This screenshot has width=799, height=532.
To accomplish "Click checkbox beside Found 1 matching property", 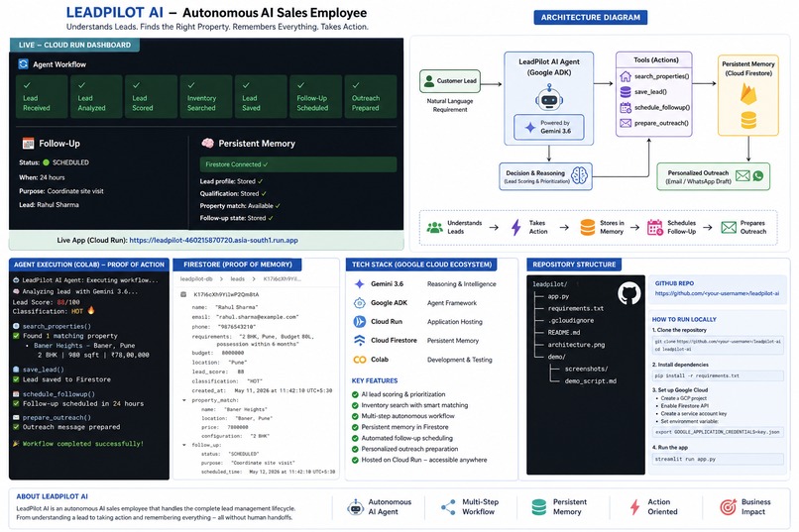I will click(x=16, y=336).
